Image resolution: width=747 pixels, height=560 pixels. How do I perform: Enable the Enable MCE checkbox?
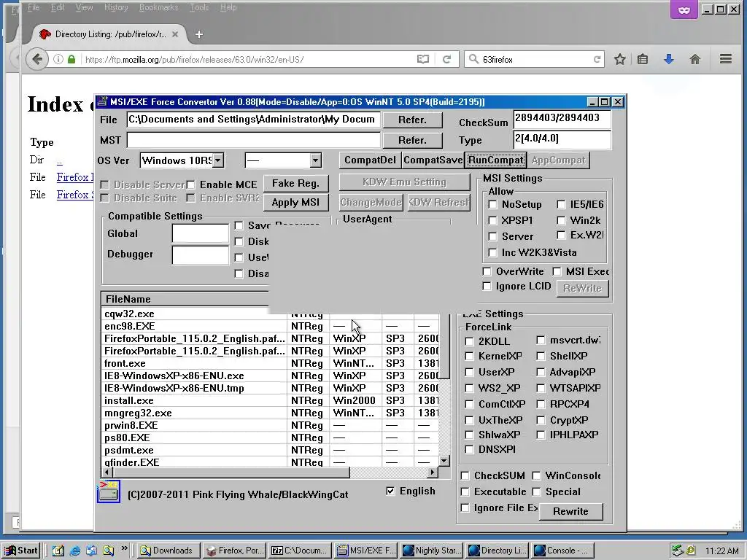190,184
